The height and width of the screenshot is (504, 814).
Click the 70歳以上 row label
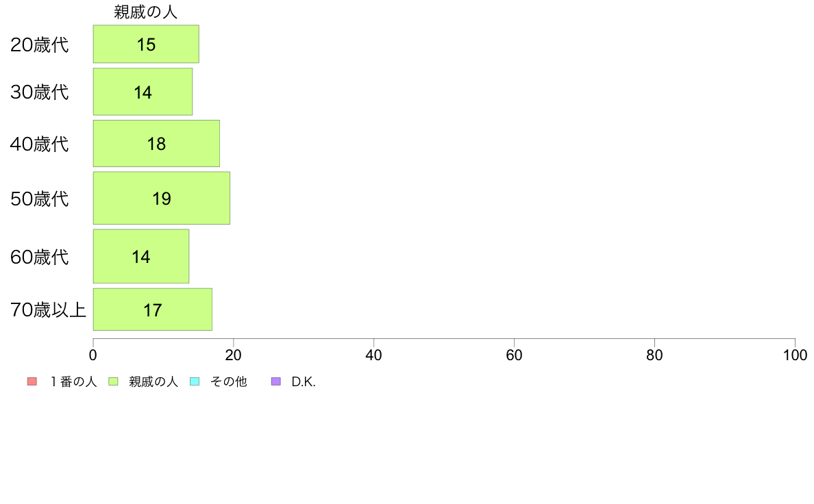(x=48, y=310)
